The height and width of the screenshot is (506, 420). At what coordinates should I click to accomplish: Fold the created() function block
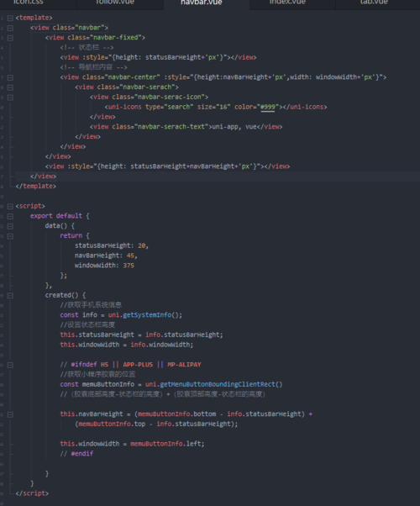10,296
